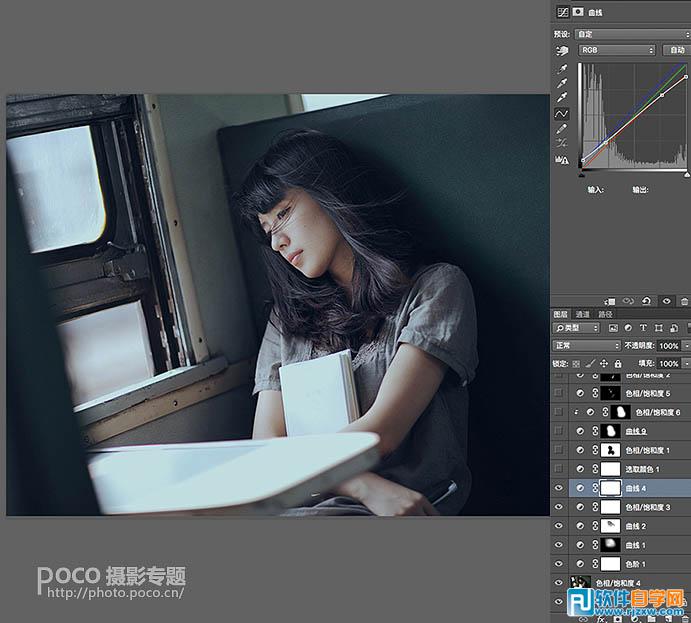Hide the 色相/饱和度 3 layer
The width and height of the screenshot is (691, 623).
(x=558, y=507)
